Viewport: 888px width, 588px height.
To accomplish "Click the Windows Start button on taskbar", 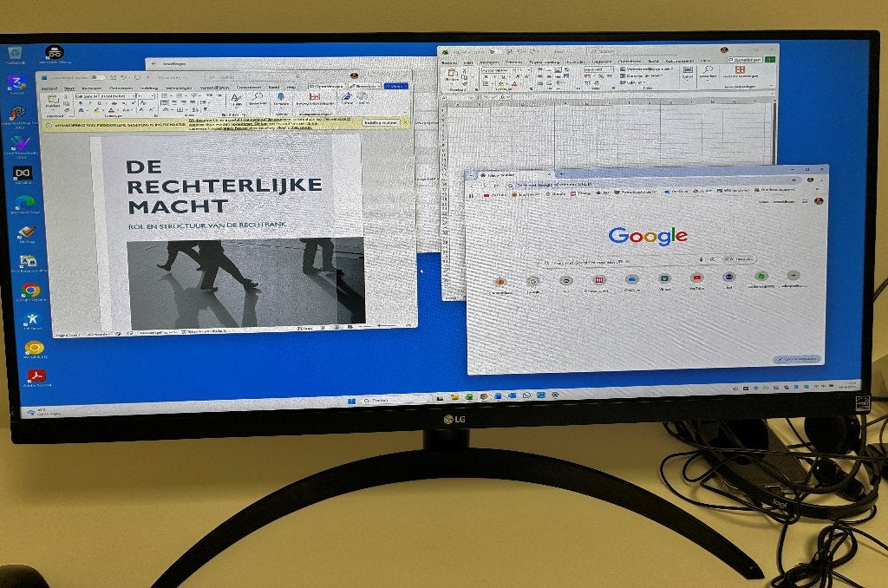I will point(351,401).
